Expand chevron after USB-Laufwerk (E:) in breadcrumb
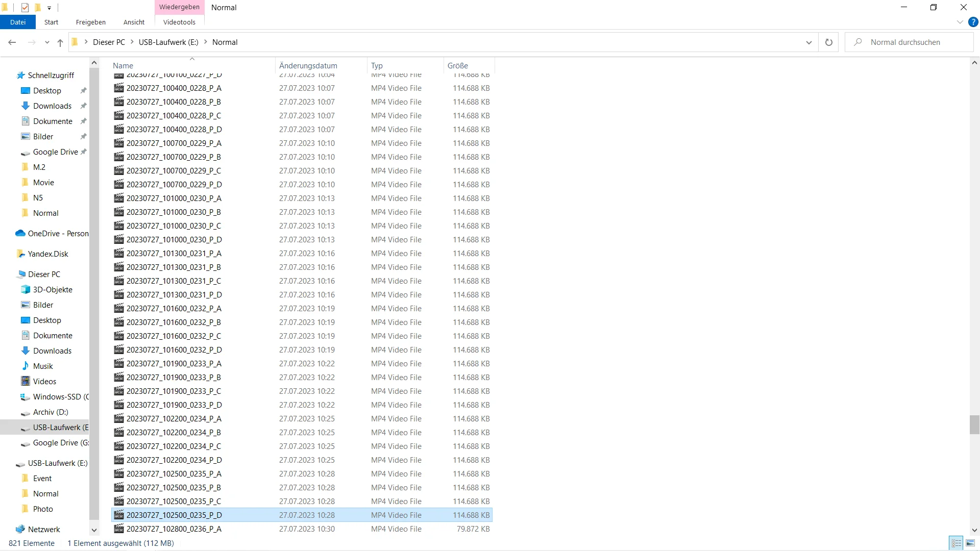 [x=205, y=42]
